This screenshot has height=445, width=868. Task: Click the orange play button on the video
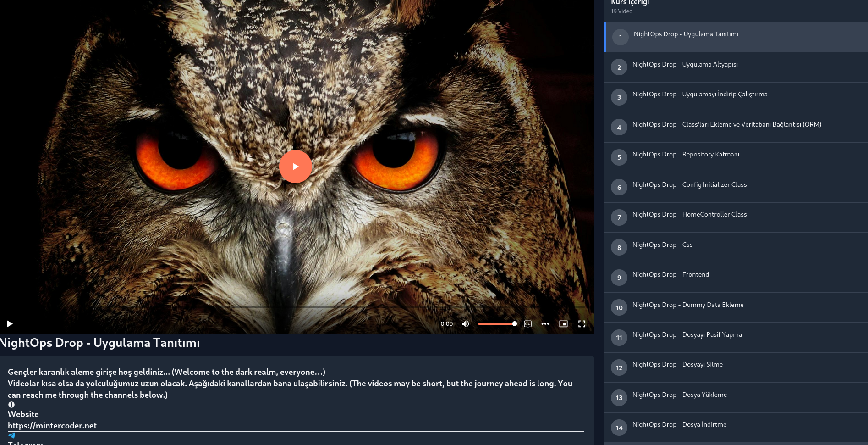[x=296, y=167]
